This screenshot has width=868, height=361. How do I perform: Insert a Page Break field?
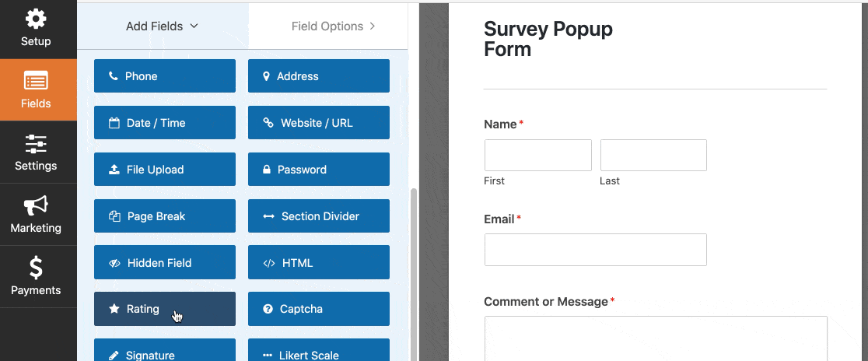164,216
